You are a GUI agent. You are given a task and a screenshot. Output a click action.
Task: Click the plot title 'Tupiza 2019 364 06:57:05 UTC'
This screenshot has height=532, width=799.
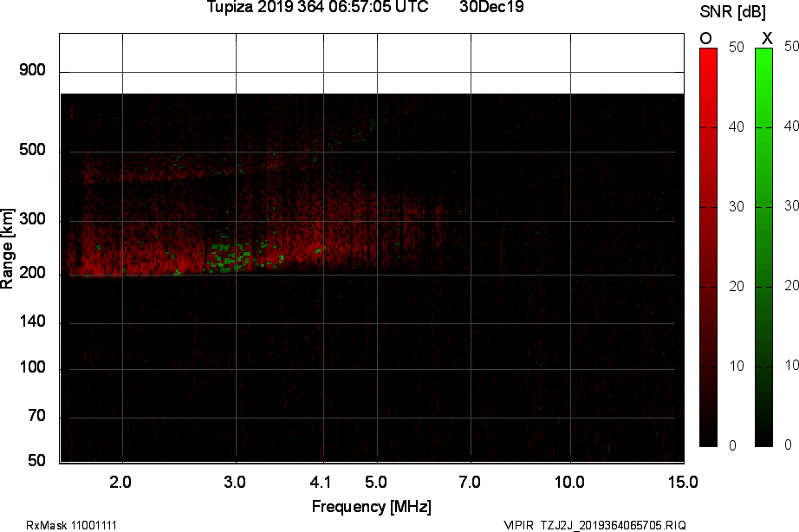pyautogui.click(x=317, y=7)
